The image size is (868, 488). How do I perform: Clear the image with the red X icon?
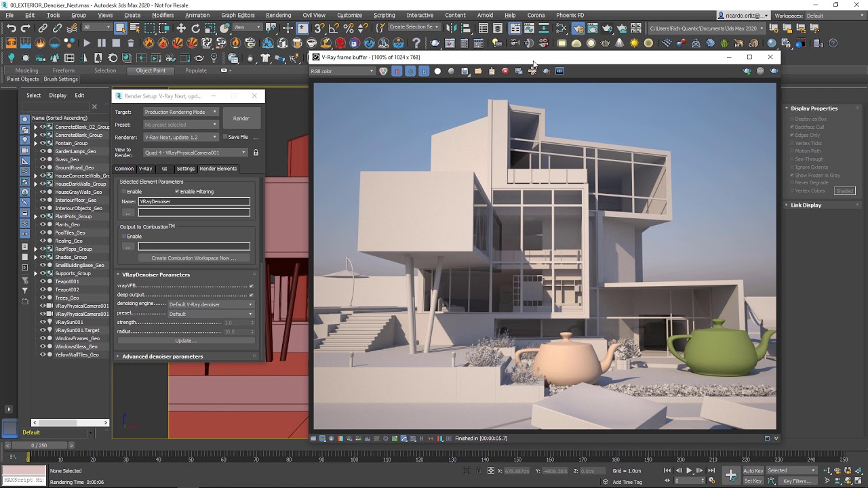tap(505, 71)
